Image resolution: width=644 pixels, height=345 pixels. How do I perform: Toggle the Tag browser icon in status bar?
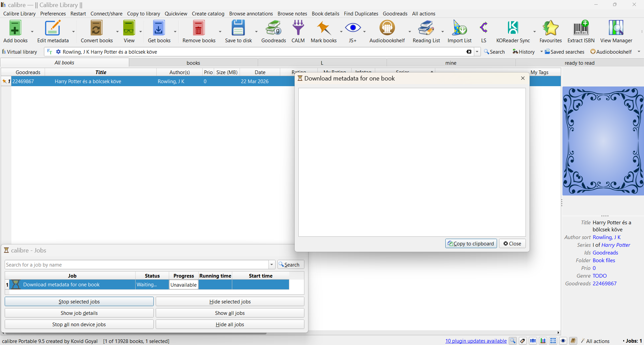click(523, 341)
